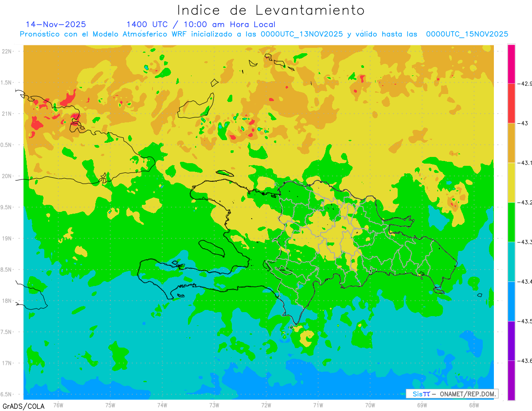Click the '73W' longitude label

coord(214,405)
